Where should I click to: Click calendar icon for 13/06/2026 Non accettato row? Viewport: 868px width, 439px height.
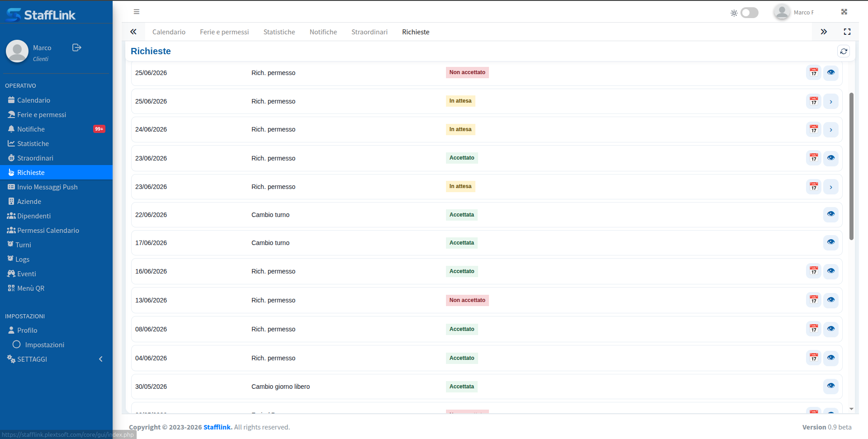pos(814,300)
